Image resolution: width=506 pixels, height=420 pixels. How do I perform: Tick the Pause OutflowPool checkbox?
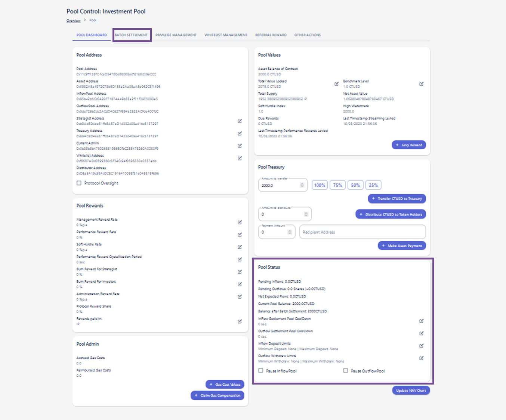click(x=346, y=371)
